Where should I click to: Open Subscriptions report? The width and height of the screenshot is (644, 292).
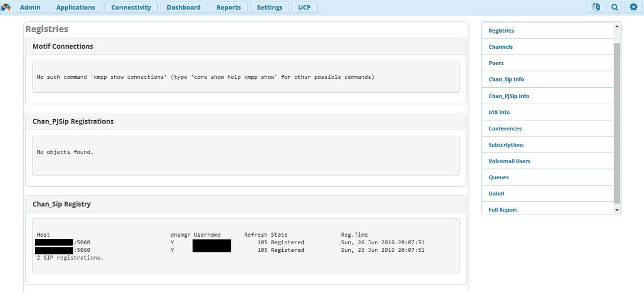coord(547,145)
